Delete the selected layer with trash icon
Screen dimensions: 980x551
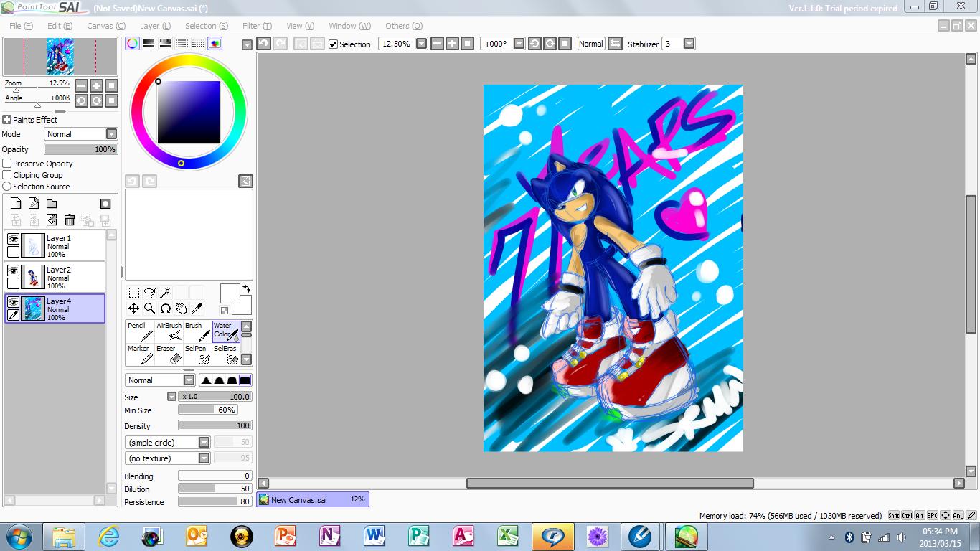pyautogui.click(x=70, y=220)
